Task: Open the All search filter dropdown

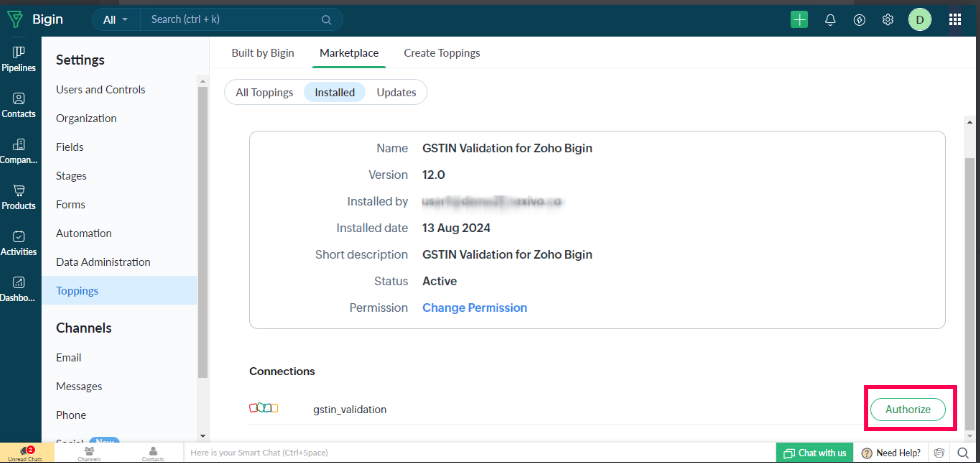Action: (116, 19)
